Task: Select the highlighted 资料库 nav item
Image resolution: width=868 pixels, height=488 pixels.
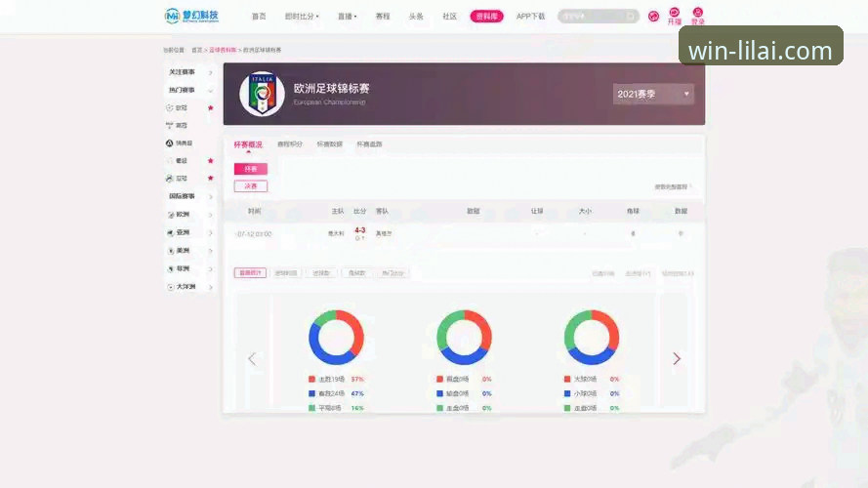Action: click(x=486, y=17)
